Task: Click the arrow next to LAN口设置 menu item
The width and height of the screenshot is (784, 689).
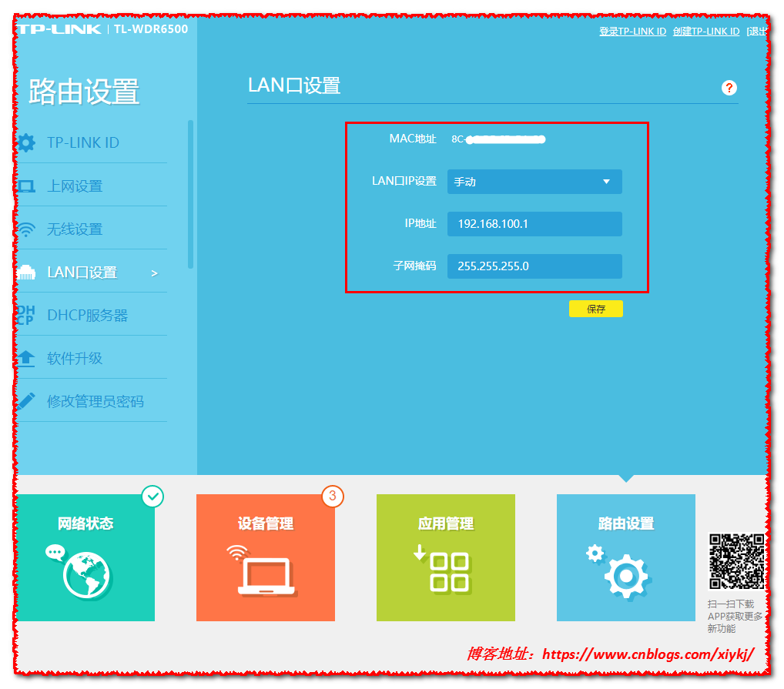Action: click(154, 273)
